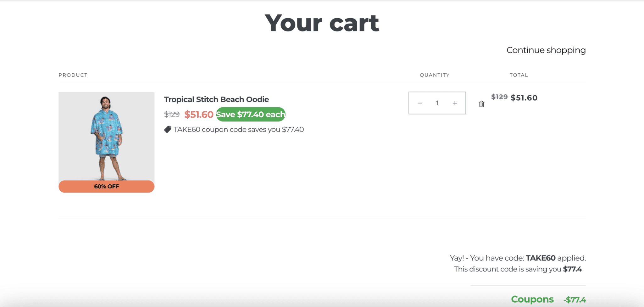The image size is (644, 307).
Task: Click the TOTAL column header
Action: click(519, 75)
